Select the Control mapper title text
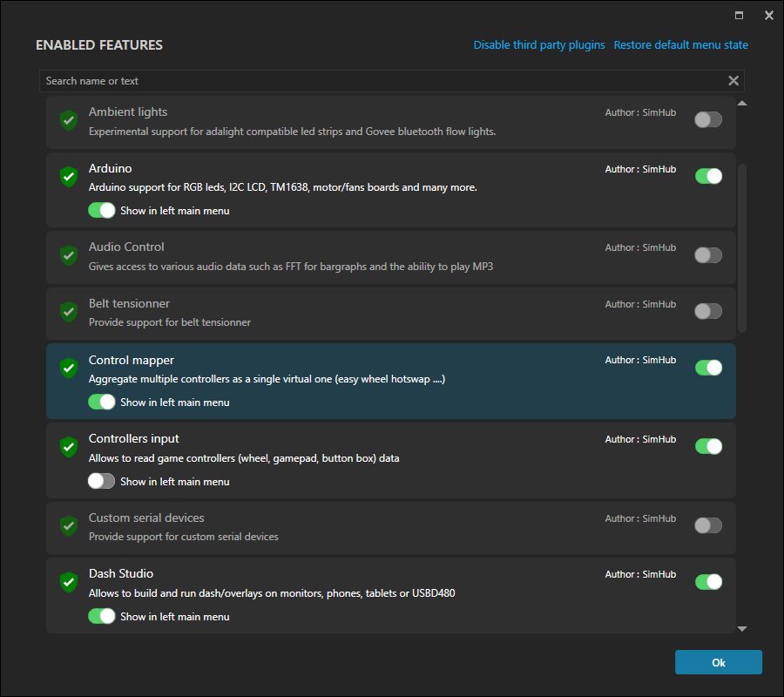This screenshot has height=697, width=784. pyautogui.click(x=131, y=360)
